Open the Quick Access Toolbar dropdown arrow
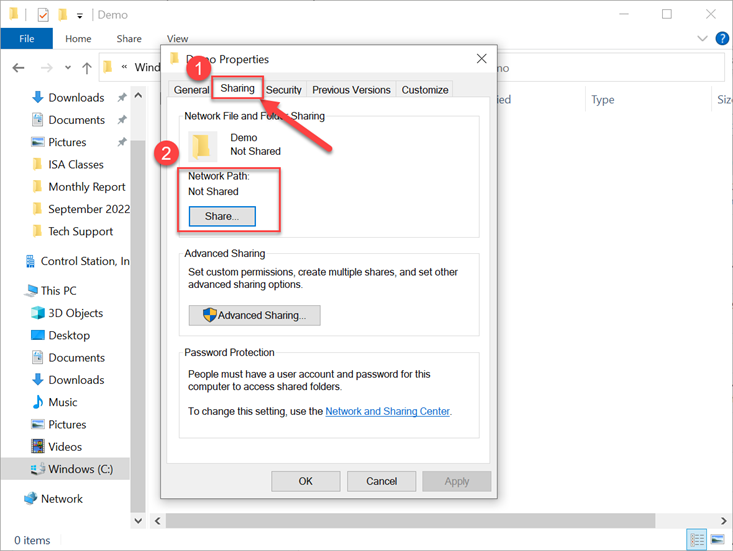This screenshot has width=733, height=551. point(80,16)
